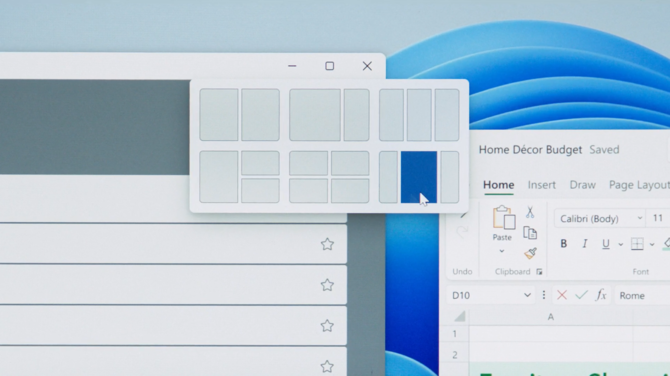Screen dimensions: 670x376
Task: Click the star icon in the topmost list row
Action: 327,244
